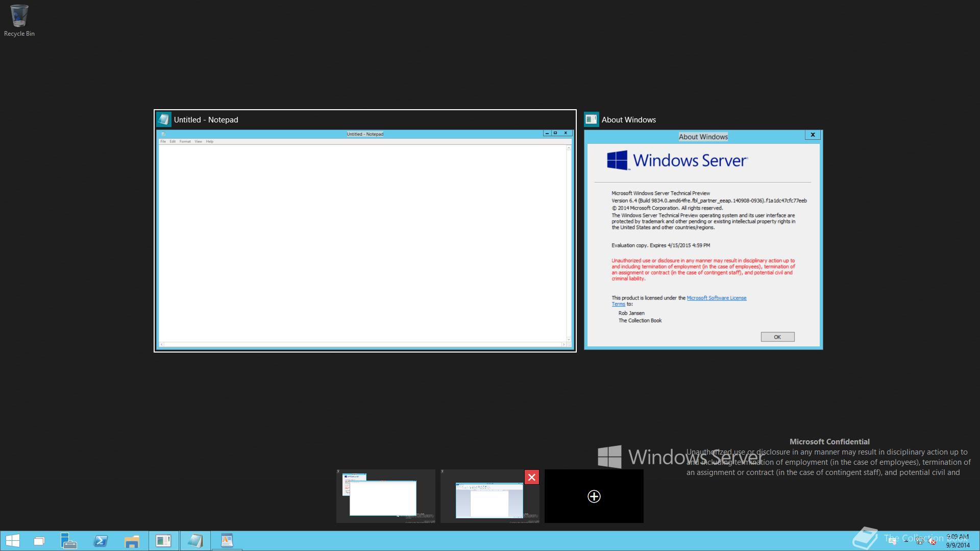Open Server Manager from the taskbar
Image resolution: width=980 pixels, height=551 pixels.
tap(69, 541)
